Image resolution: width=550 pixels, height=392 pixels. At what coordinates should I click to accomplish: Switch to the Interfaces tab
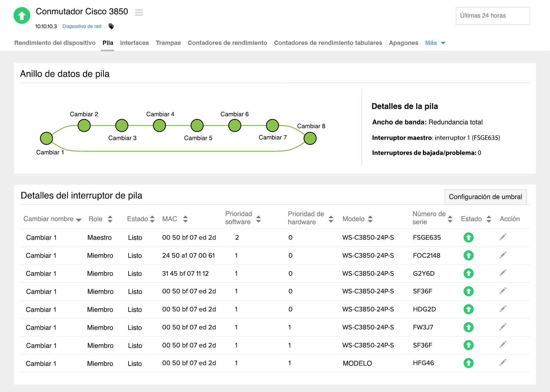[134, 43]
